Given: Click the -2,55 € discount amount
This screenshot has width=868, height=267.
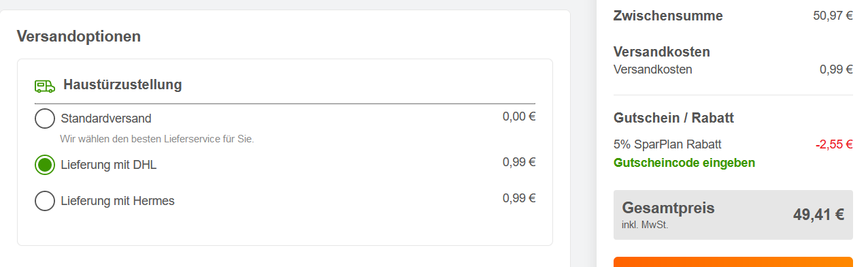Looking at the screenshot, I should (x=834, y=144).
